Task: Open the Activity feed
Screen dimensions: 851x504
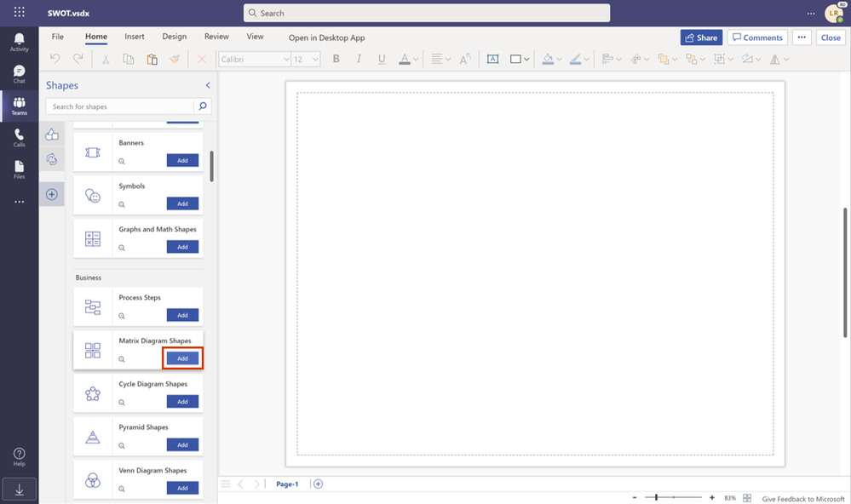Action: [x=19, y=42]
